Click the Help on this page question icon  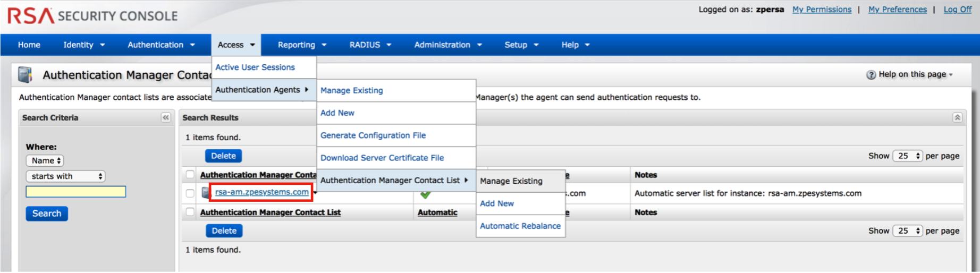tap(871, 75)
